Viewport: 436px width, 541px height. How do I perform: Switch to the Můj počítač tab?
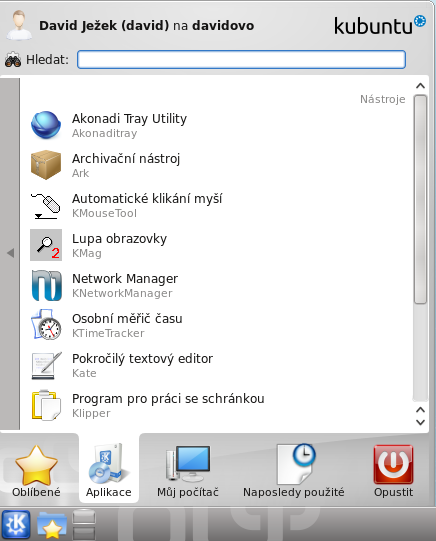click(188, 471)
